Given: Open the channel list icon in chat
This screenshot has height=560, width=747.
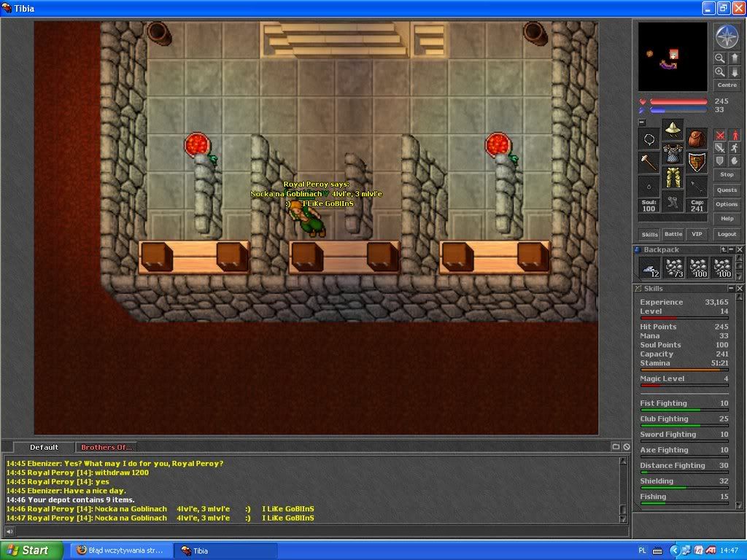Looking at the screenshot, I should (x=616, y=447).
